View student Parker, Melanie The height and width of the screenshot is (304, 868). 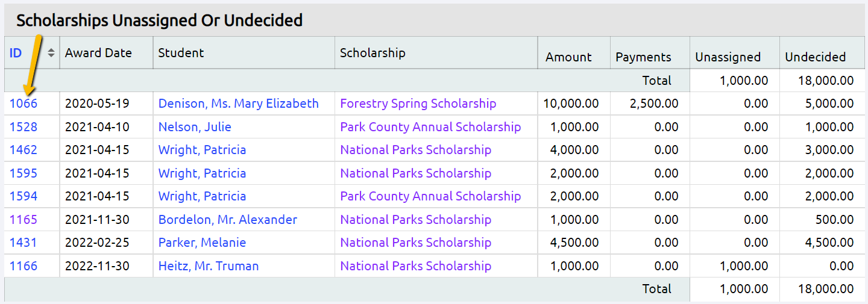pos(203,243)
